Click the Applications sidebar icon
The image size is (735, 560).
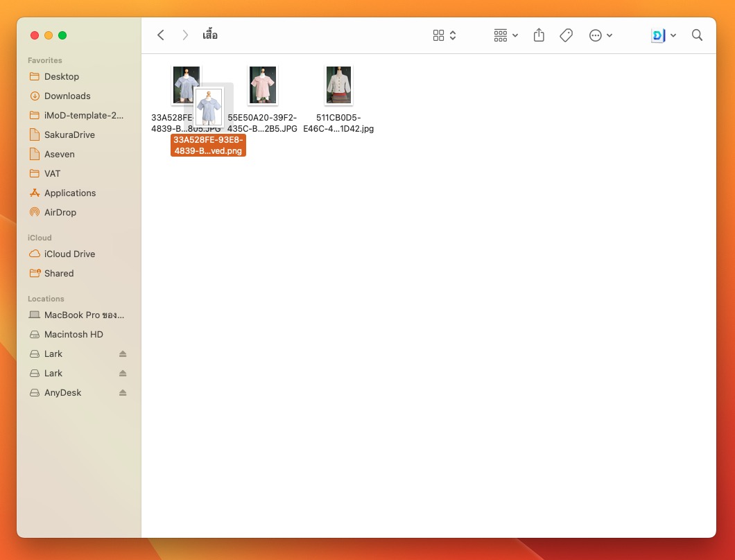35,193
